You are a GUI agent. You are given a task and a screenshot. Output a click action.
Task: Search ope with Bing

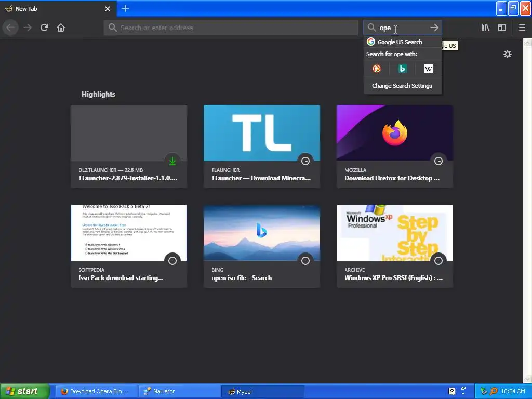click(x=403, y=69)
